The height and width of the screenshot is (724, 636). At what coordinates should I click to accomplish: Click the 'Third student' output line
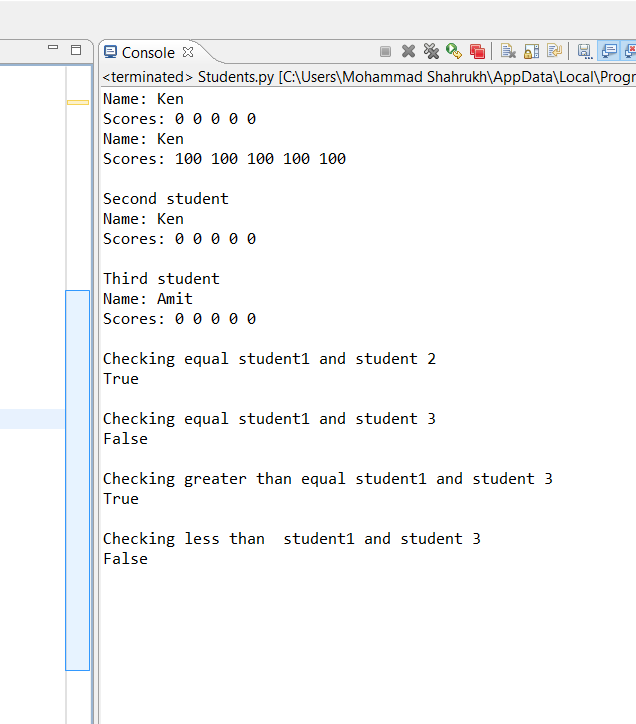(x=161, y=279)
